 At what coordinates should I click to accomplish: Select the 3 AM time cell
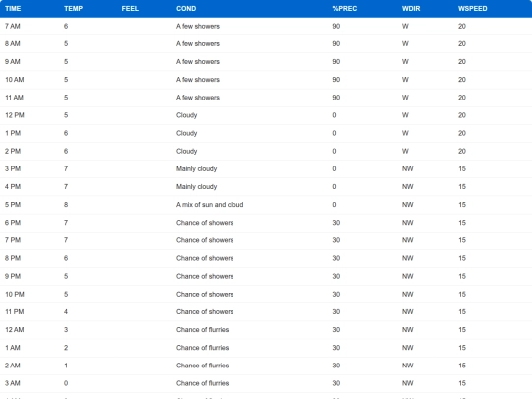(x=13, y=383)
